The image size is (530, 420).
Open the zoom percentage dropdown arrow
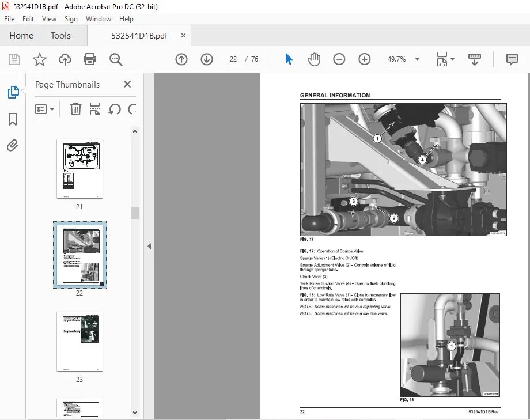(x=418, y=59)
